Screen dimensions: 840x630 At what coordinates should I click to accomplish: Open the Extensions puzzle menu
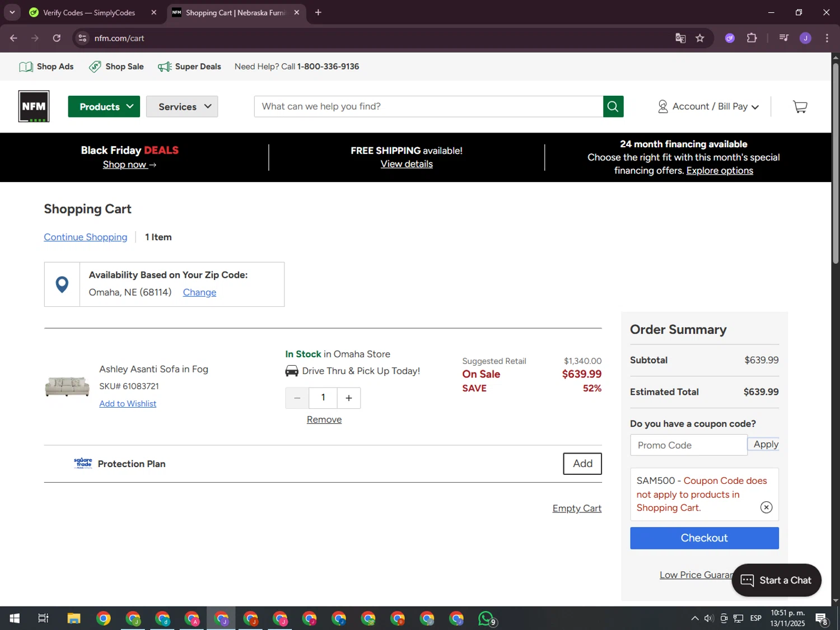click(752, 38)
